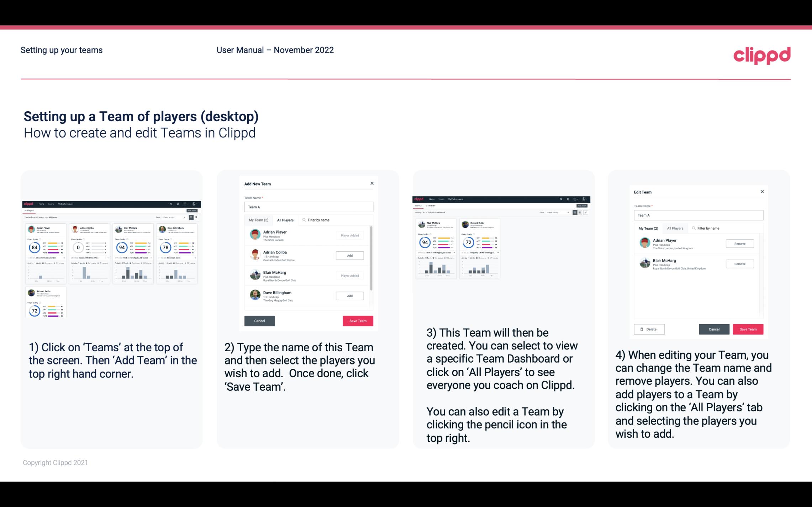This screenshot has width=812, height=507.
Task: Click the Clippd logo in top right
Action: tap(763, 55)
